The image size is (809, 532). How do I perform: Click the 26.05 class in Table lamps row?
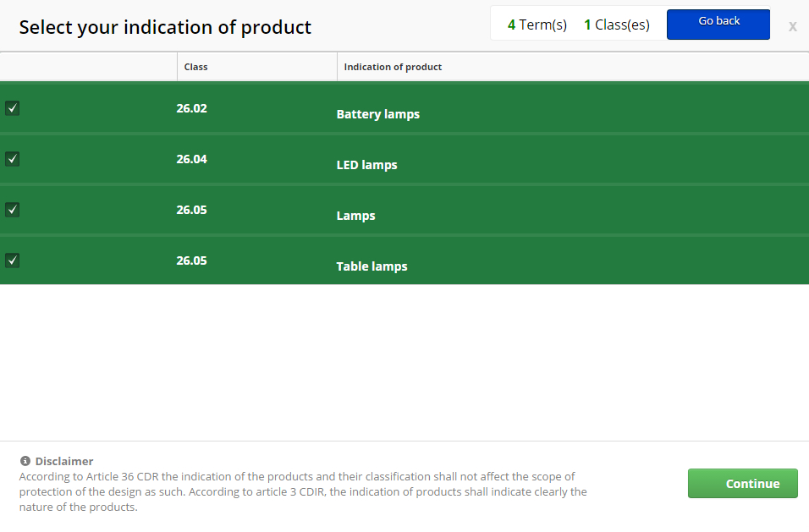[191, 261]
